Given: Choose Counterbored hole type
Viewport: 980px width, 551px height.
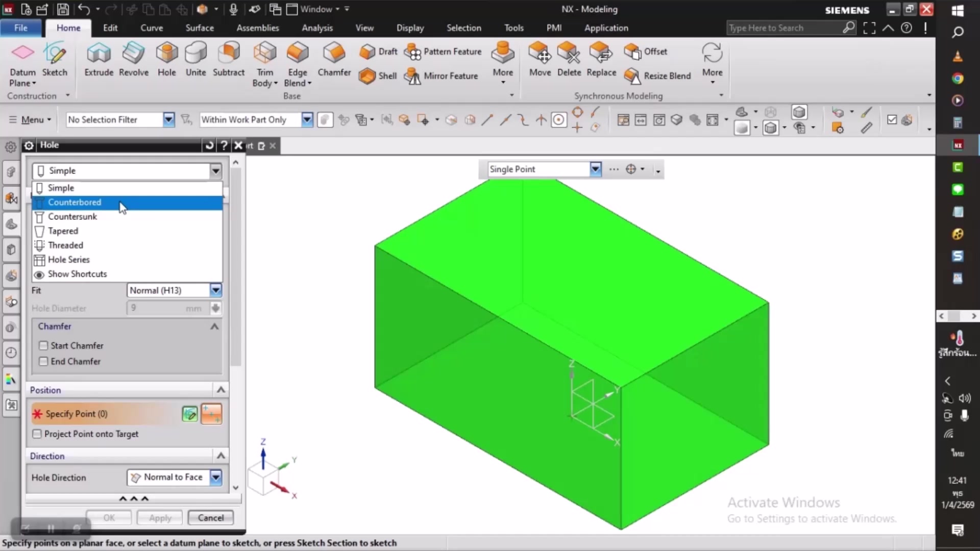Looking at the screenshot, I should click(x=127, y=203).
